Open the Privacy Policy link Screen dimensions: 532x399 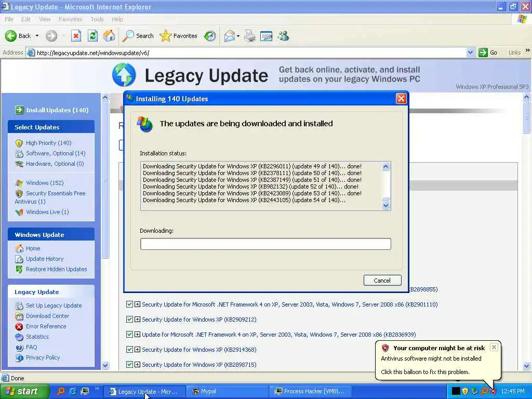coord(43,357)
